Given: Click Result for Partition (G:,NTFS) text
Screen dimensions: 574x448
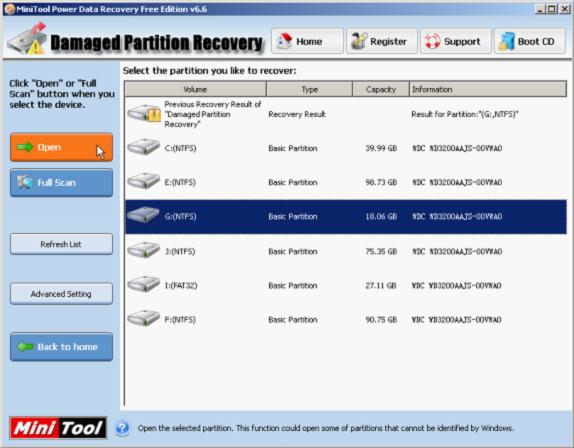Looking at the screenshot, I should click(x=465, y=115).
